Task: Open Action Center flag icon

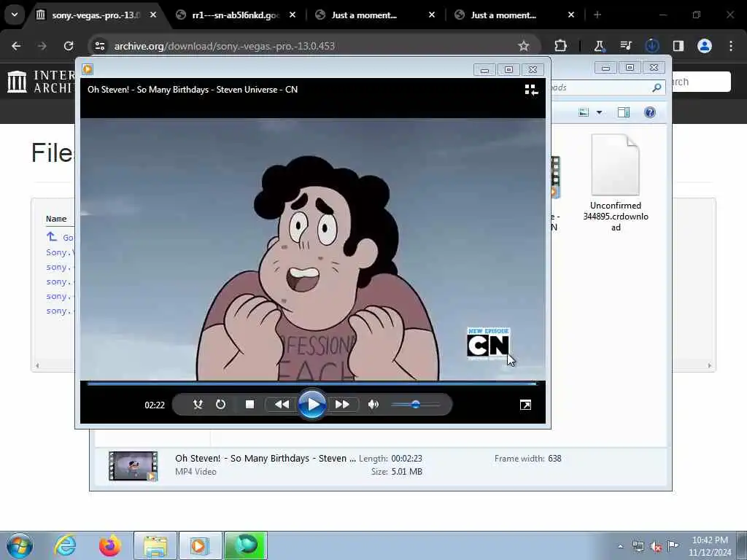Action: point(673,546)
